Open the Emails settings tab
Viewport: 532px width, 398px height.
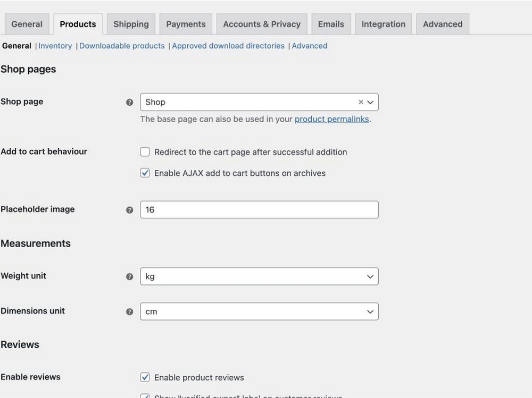click(331, 24)
